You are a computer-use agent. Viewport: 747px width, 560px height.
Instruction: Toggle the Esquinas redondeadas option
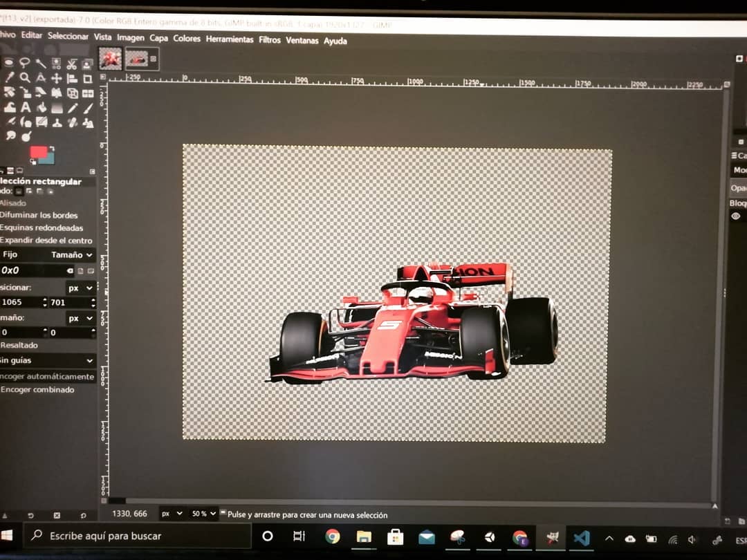click(41, 228)
